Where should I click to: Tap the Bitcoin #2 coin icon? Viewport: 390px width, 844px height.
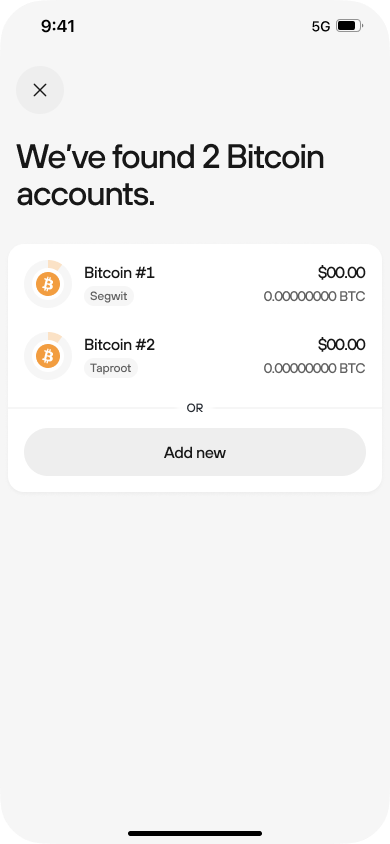[x=48, y=356]
